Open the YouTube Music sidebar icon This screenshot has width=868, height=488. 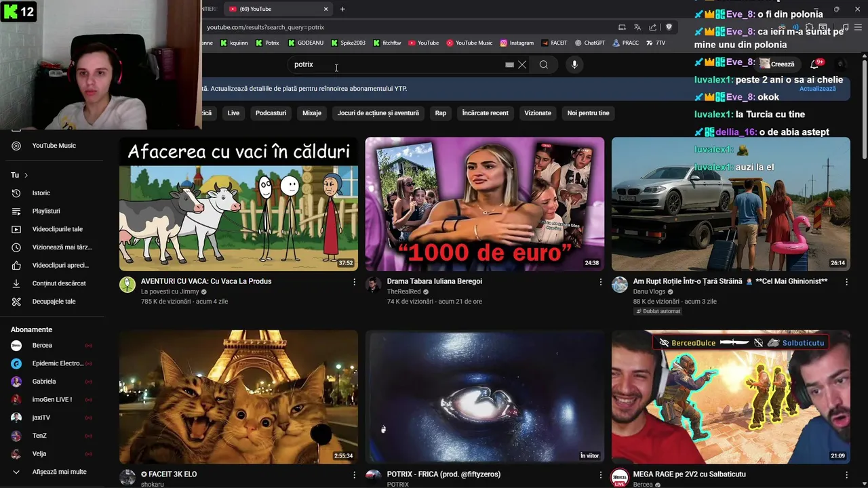pos(16,146)
